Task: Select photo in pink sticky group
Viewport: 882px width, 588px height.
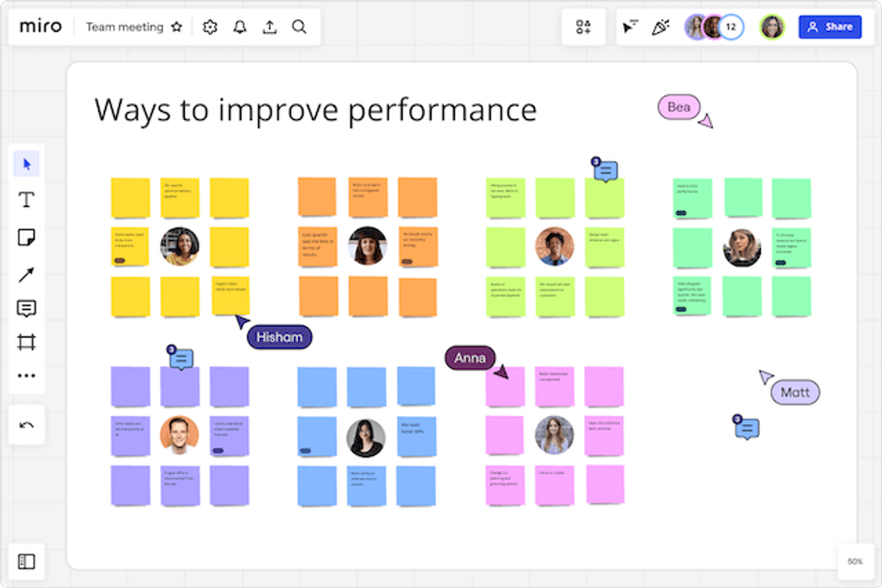Action: pyautogui.click(x=554, y=434)
